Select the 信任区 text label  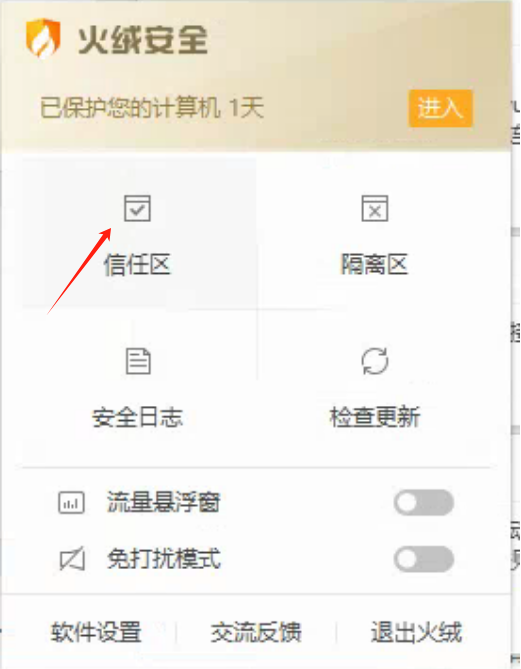tap(137, 265)
